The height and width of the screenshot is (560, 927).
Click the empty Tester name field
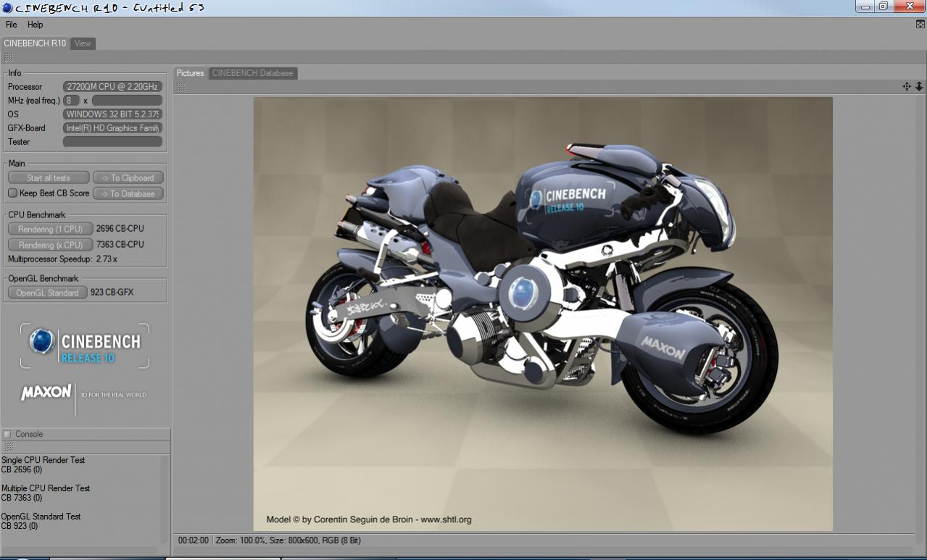[x=112, y=142]
